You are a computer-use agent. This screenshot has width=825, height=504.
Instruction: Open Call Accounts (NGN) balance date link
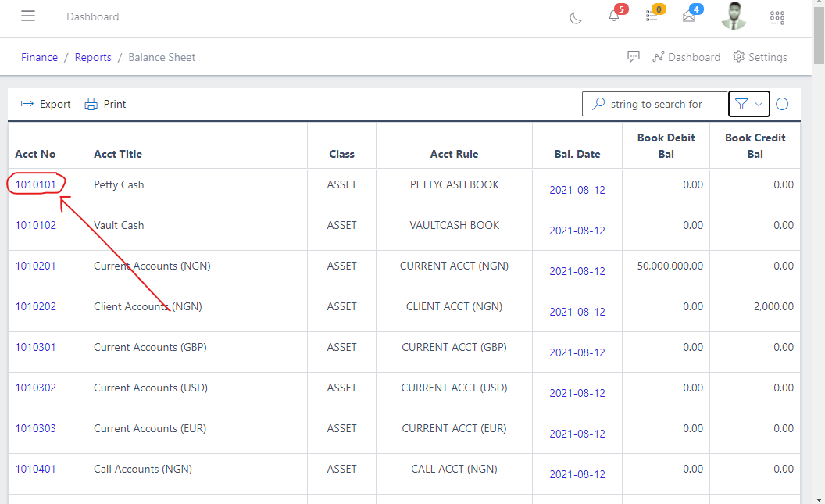click(577, 474)
